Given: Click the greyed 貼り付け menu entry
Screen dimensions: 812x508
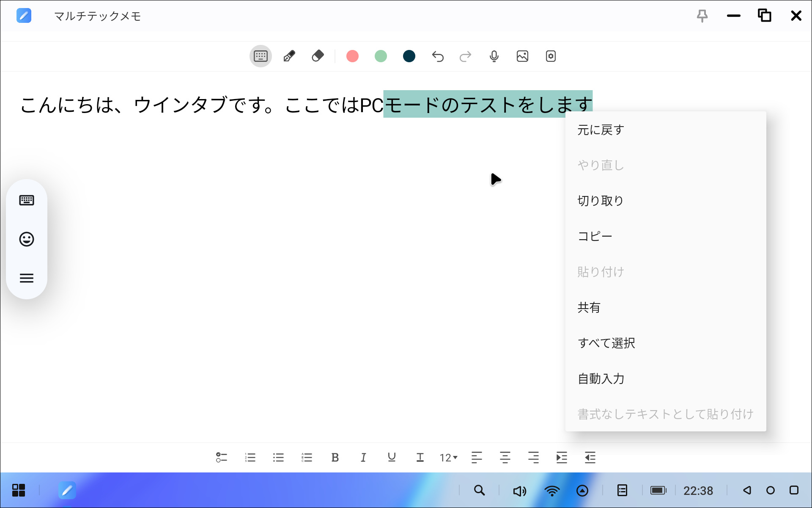Looking at the screenshot, I should click(x=666, y=272).
